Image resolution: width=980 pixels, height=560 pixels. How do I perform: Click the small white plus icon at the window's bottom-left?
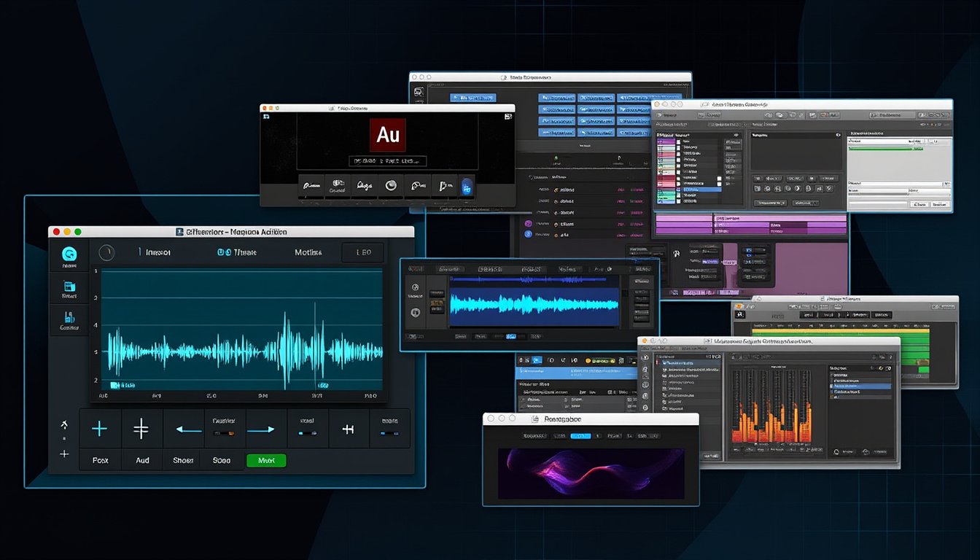(x=64, y=454)
